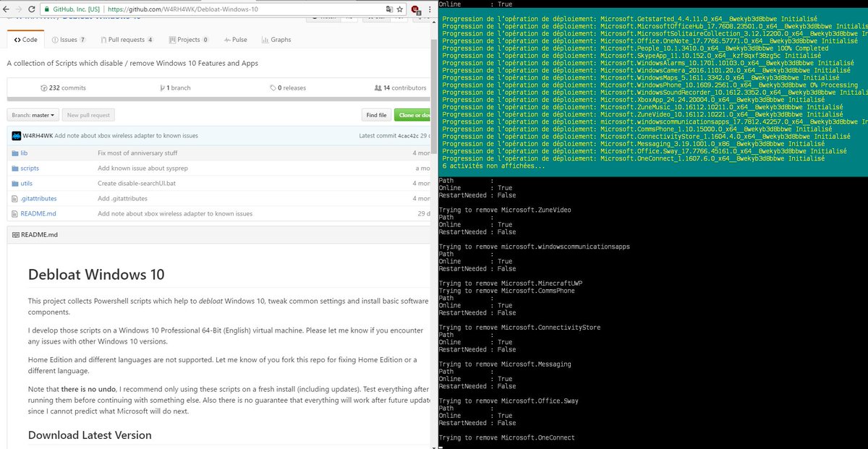Viewport: 868px width, 449px height.
Task: Open the 'Create disable-searchUI.bat' commit message
Action: tap(137, 184)
